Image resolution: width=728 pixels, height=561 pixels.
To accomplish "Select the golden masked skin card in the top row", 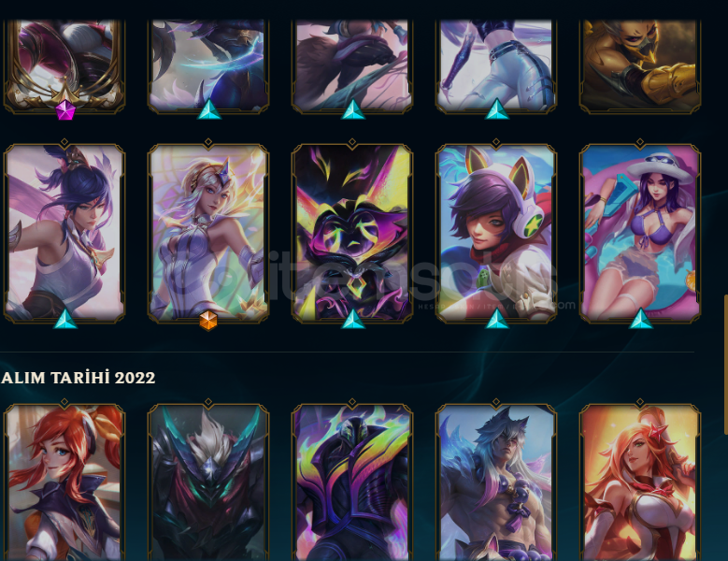I will click(x=640, y=66).
